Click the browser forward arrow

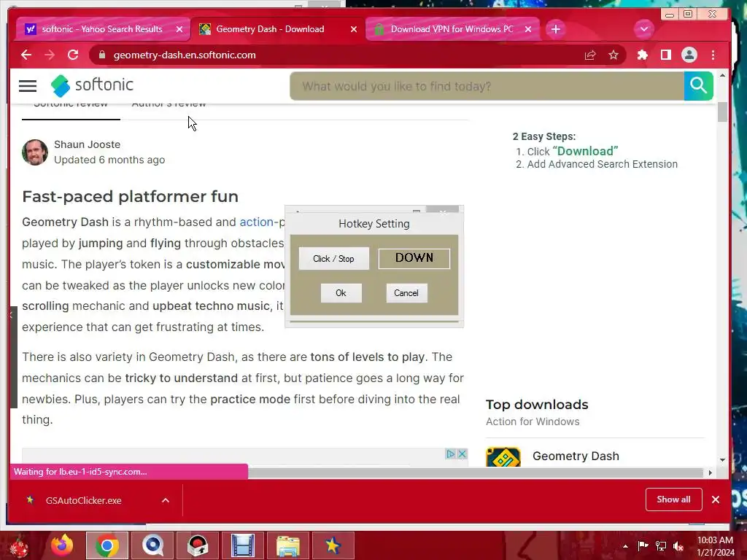click(x=50, y=55)
